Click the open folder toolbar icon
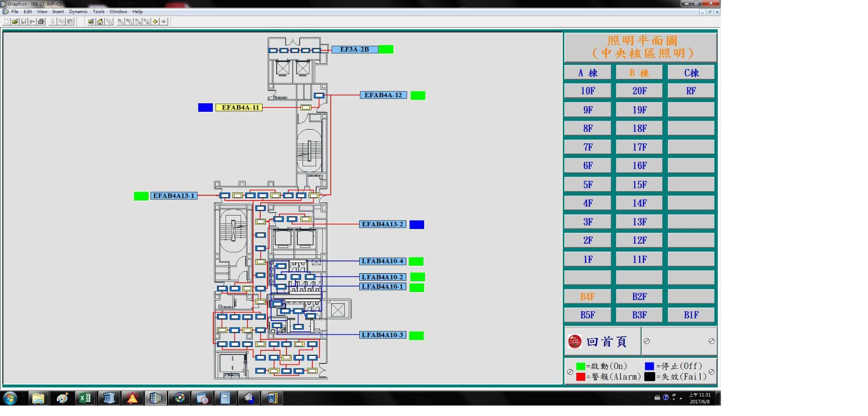 15,22
